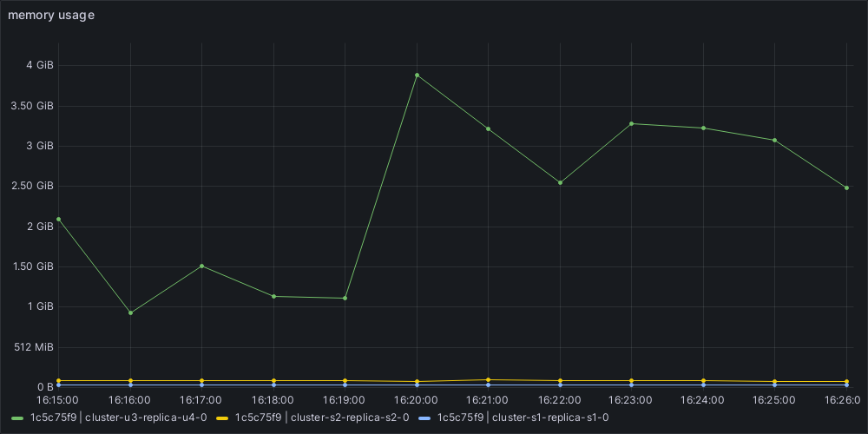The height and width of the screenshot is (434, 868).
Task: Click the 16:24:00 x-axis label
Action: (702, 399)
